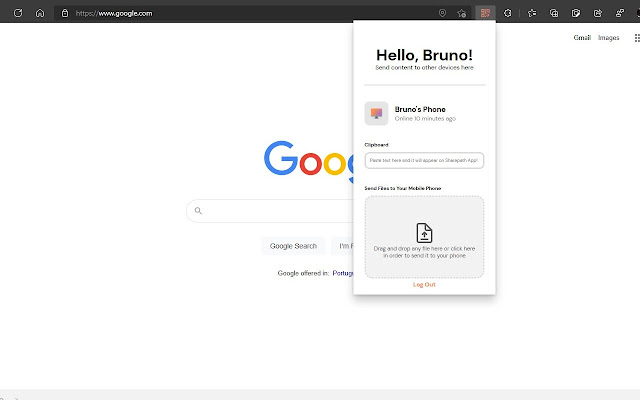This screenshot has width=640, height=400.
Task: Click the file upload drop zone icon
Action: pos(424,233)
